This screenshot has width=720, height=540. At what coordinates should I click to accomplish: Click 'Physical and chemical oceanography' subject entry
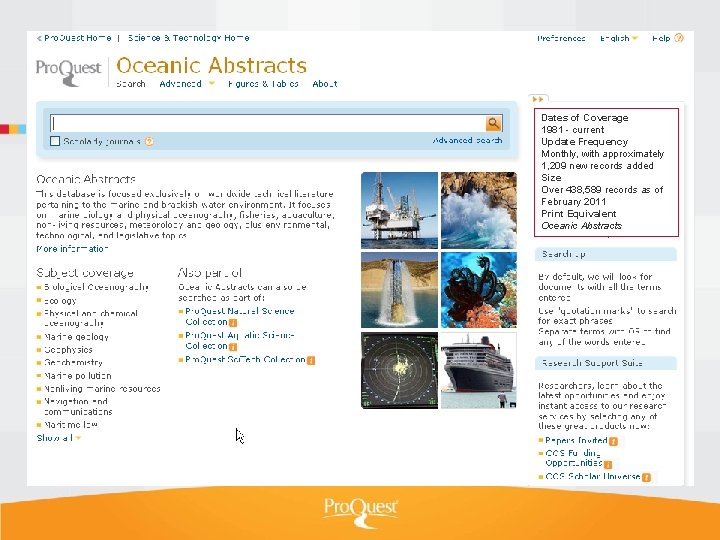[x=90, y=318]
